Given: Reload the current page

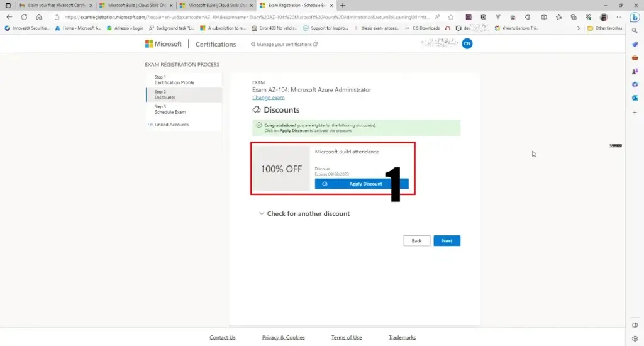Looking at the screenshot, I should (x=25, y=17).
